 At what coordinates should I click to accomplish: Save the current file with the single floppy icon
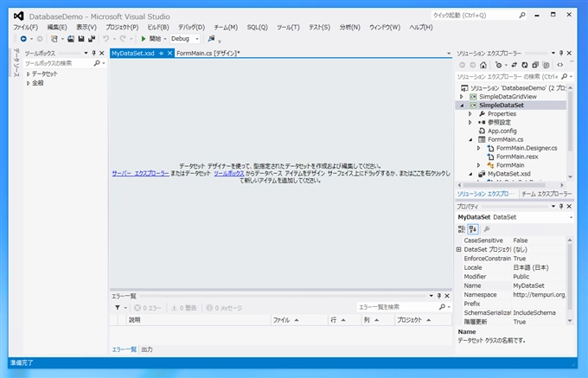pyautogui.click(x=81, y=39)
